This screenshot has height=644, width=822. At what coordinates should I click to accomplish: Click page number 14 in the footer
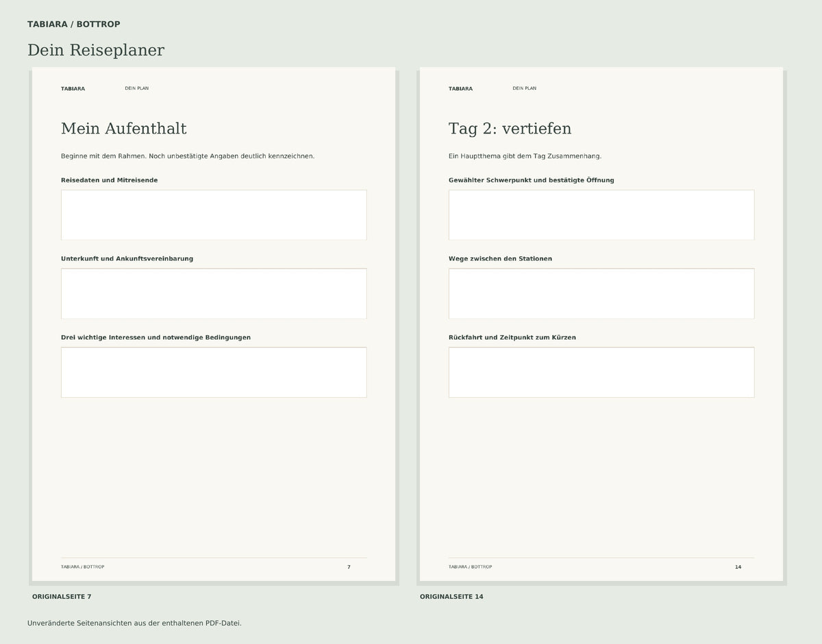coord(738,567)
